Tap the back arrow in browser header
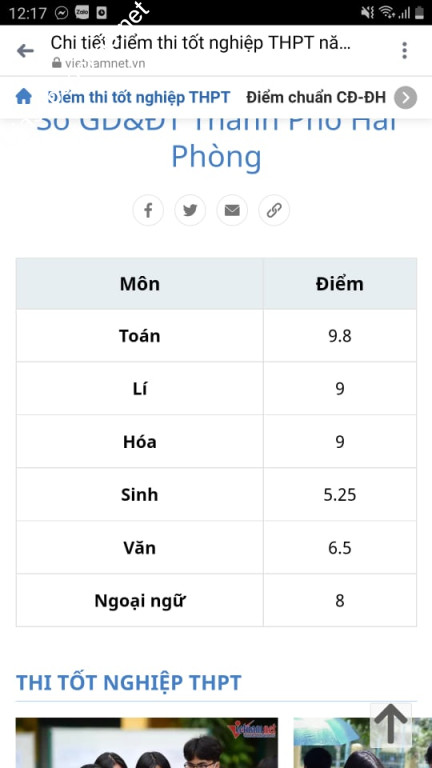The image size is (432, 768). pyautogui.click(x=25, y=50)
